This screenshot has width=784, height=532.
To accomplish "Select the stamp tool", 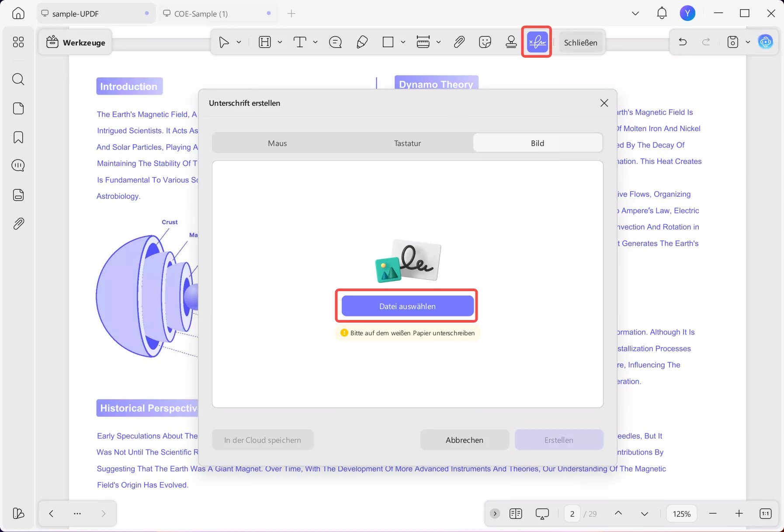I will pos(511,42).
